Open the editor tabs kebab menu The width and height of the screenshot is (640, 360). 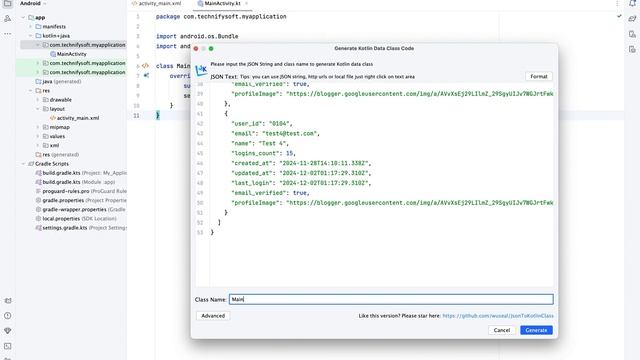[617, 3]
